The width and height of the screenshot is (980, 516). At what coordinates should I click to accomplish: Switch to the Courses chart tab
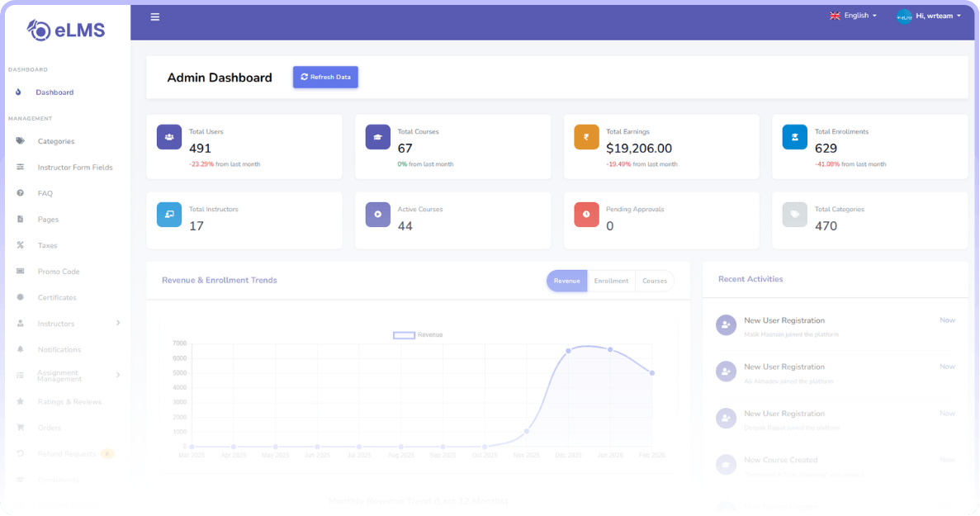pos(655,281)
